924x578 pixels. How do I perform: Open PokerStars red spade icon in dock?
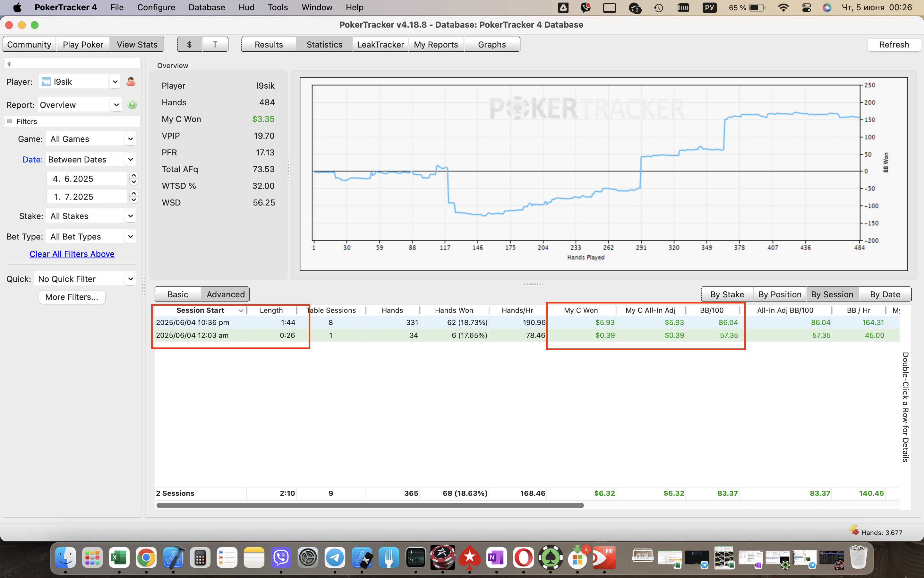(x=470, y=558)
